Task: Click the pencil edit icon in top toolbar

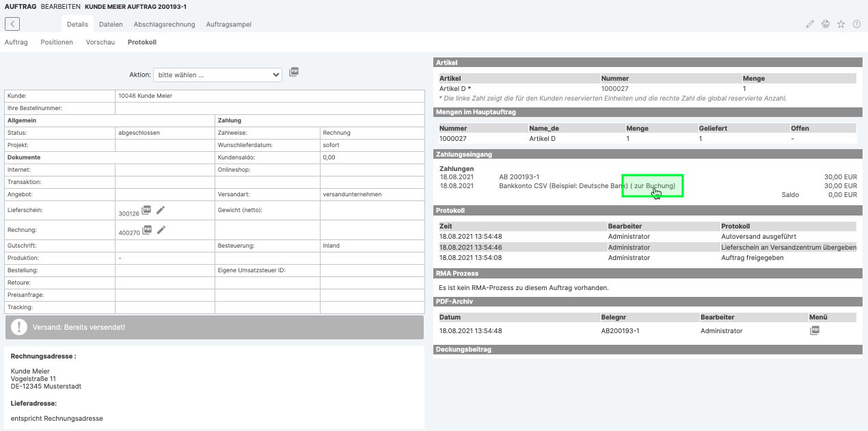Action: coord(810,24)
